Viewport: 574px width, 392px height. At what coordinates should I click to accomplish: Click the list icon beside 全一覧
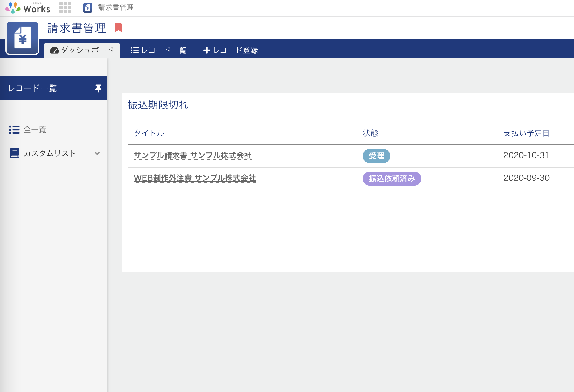(14, 129)
